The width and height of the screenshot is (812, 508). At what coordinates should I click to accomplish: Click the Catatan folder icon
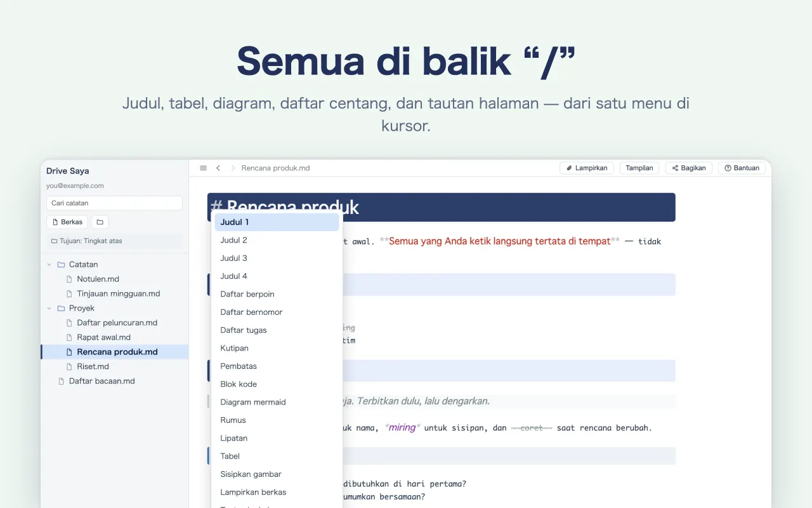[61, 264]
